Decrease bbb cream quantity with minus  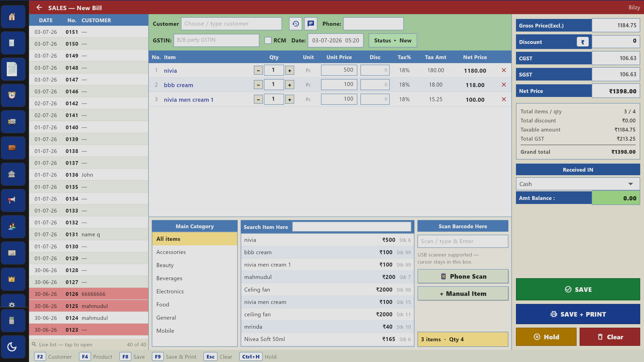[258, 85]
